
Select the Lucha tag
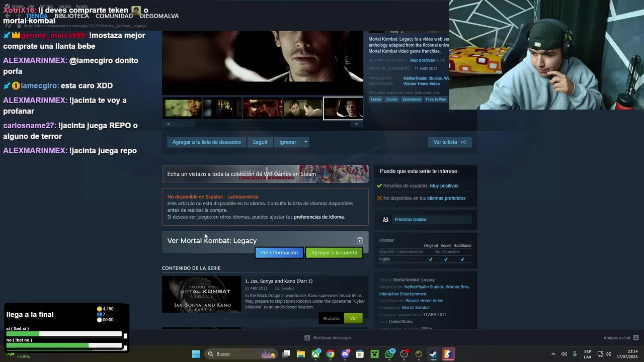(x=376, y=99)
